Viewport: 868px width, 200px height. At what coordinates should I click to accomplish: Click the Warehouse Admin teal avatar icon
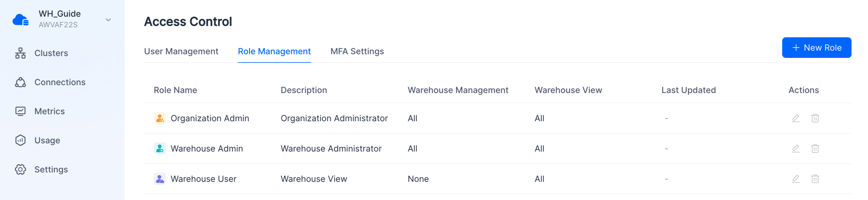click(x=160, y=149)
